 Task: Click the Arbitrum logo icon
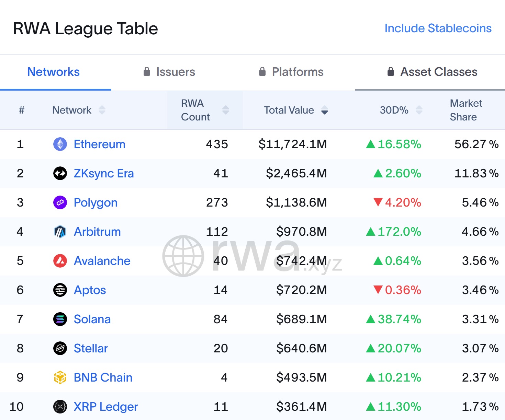point(60,232)
